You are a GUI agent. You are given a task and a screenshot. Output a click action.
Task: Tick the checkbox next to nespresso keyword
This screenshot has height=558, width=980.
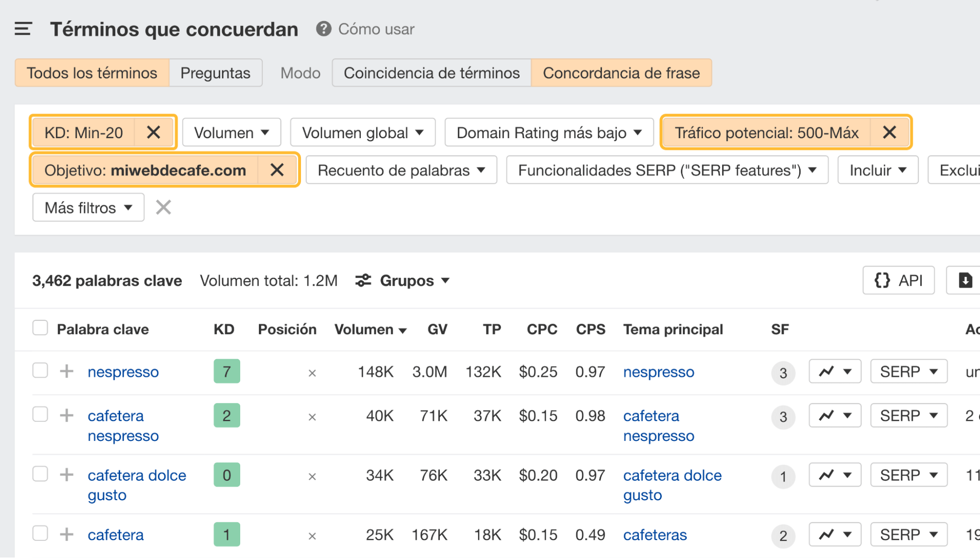click(40, 370)
